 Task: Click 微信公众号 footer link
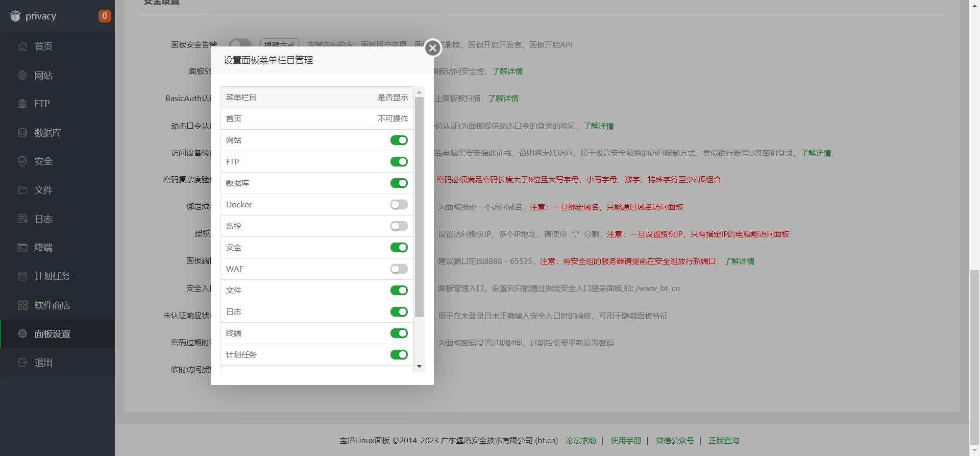pyautogui.click(x=675, y=441)
